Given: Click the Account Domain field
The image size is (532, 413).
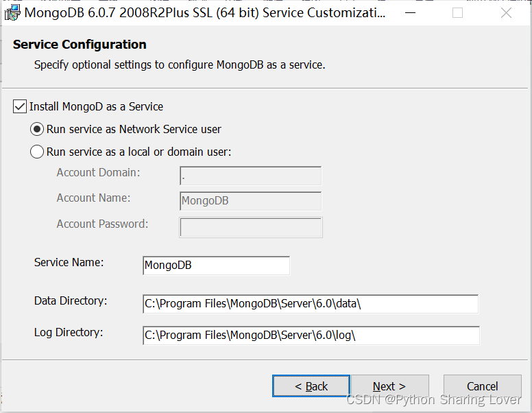Looking at the screenshot, I should pos(250,176).
